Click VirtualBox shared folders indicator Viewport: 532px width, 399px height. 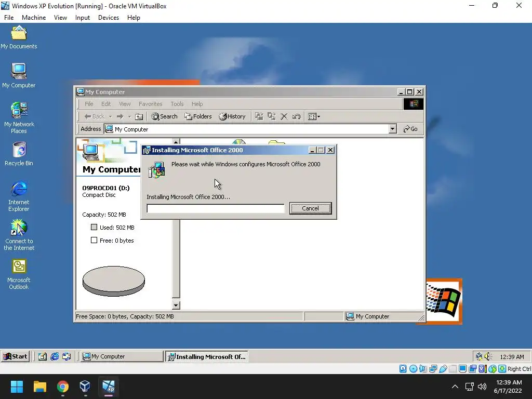click(x=453, y=368)
